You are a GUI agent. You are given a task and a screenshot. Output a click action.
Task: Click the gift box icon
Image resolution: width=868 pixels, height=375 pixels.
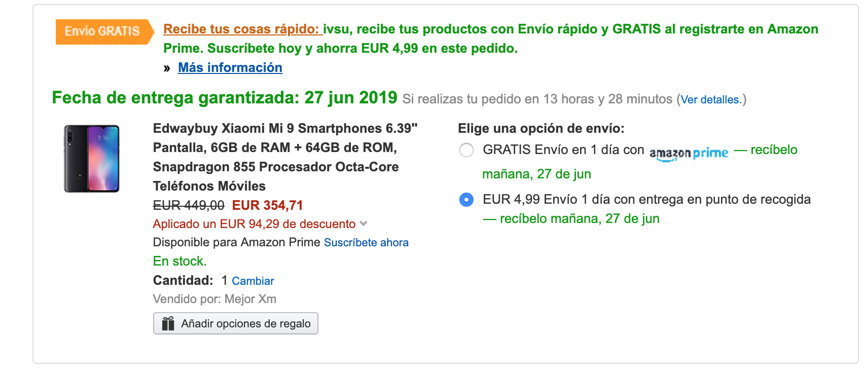168,323
